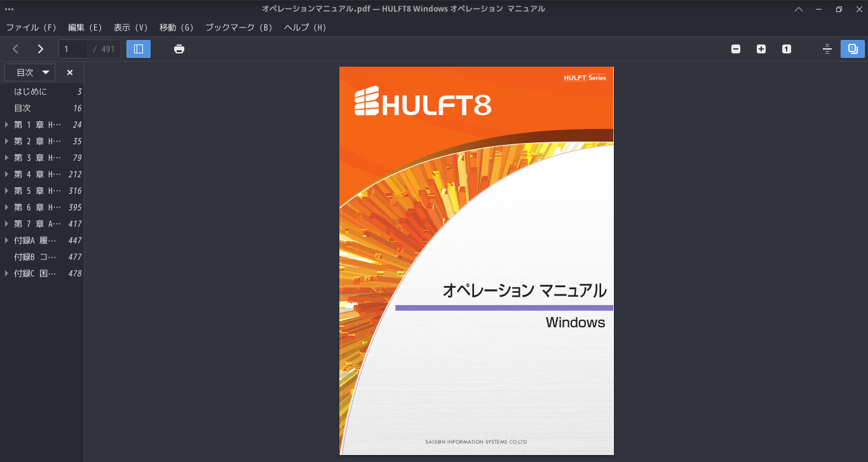The width and height of the screenshot is (868, 462).
Task: Open the 目次 sidebar dropdown
Action: pos(30,72)
